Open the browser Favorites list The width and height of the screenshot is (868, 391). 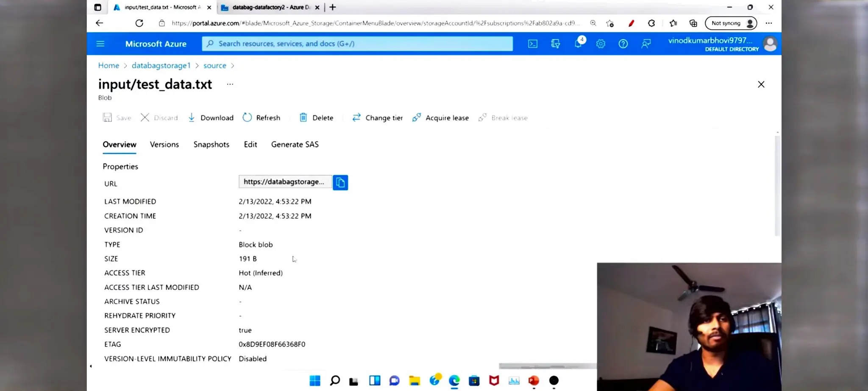pyautogui.click(x=673, y=23)
